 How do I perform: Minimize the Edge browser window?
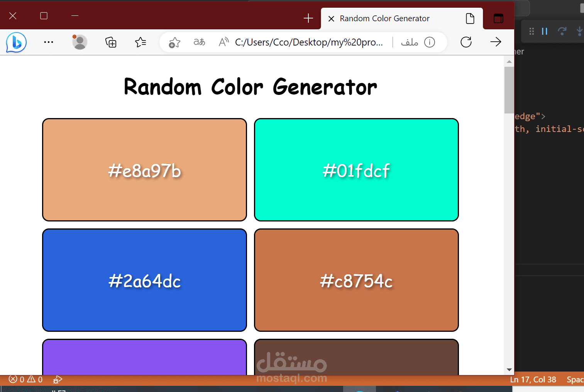(75, 16)
